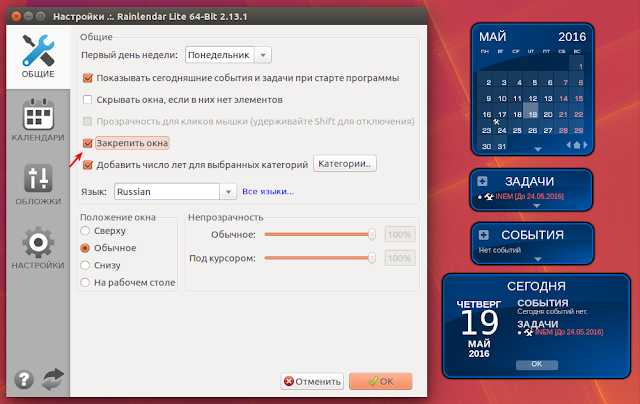Click the Нет событий text in СОБЫТИЯ
Screen dimensions: 640x404
pos(500,250)
